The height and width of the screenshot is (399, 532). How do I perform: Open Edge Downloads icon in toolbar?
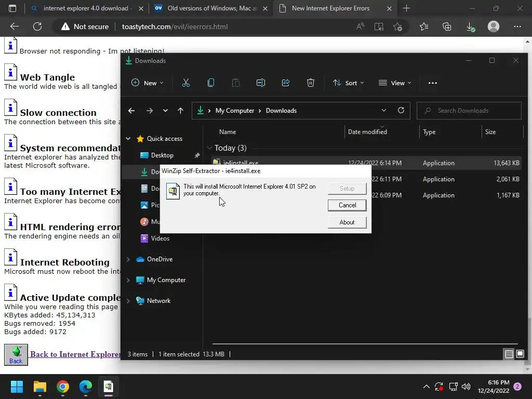pyautogui.click(x=470, y=27)
